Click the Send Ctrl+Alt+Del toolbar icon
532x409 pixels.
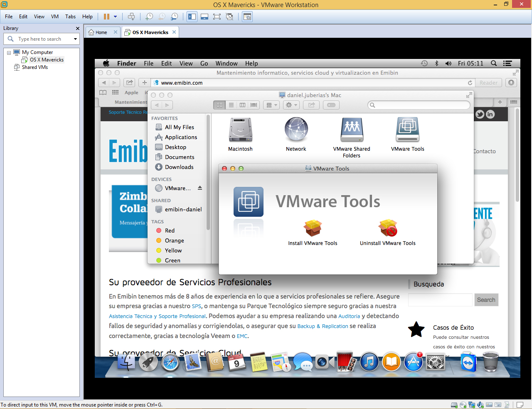pos(131,17)
